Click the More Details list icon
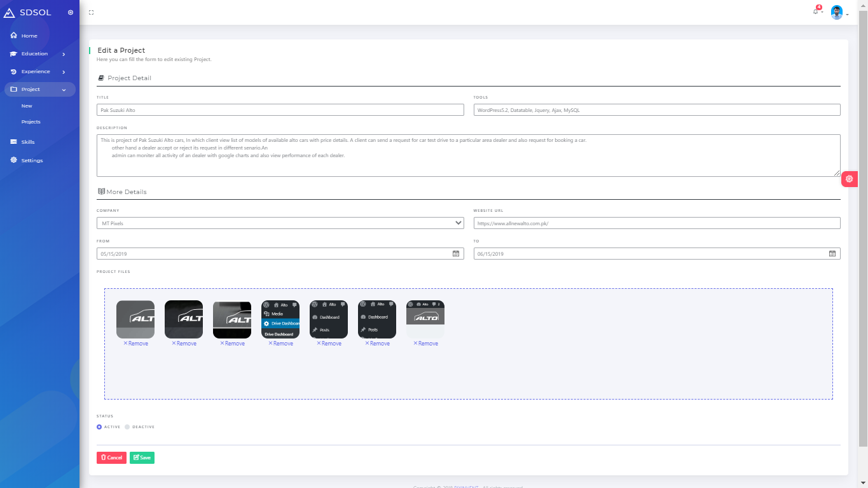This screenshot has height=488, width=868. [101, 192]
